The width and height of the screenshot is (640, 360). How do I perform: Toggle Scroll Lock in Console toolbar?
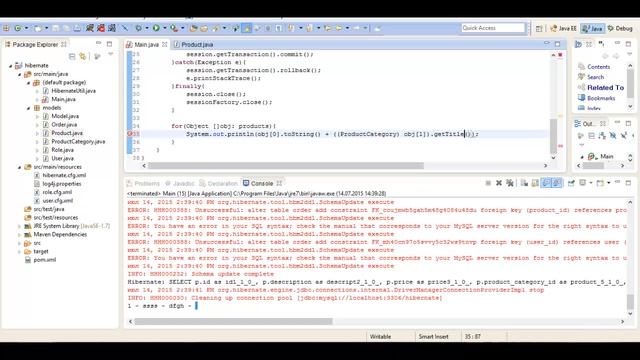535,183
